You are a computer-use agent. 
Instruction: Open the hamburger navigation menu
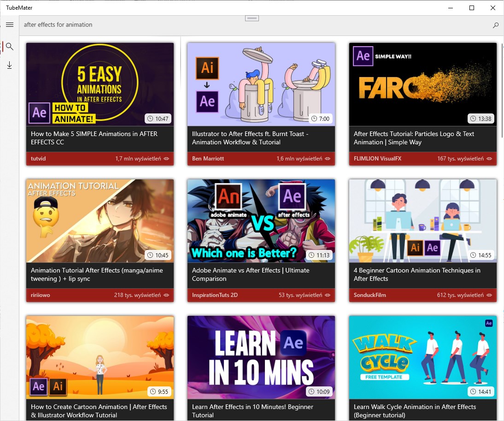[10, 25]
